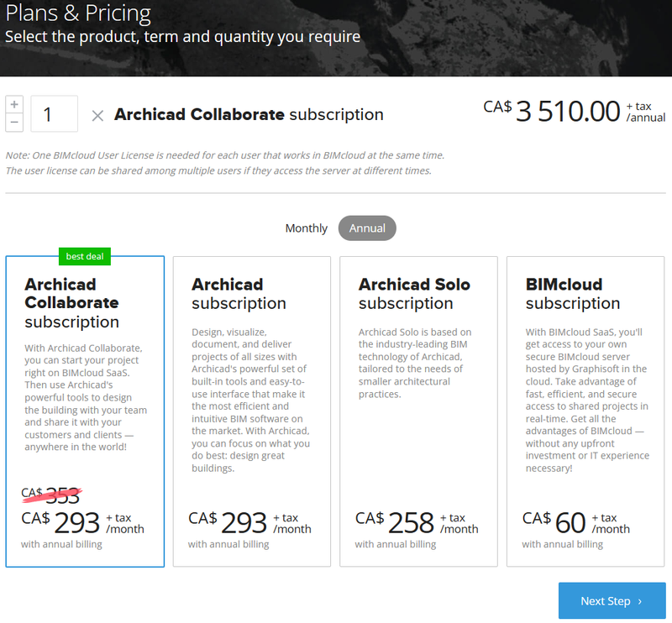Select the Archicad Solo subscription heading
This screenshot has width=672, height=623.
pyautogui.click(x=415, y=294)
